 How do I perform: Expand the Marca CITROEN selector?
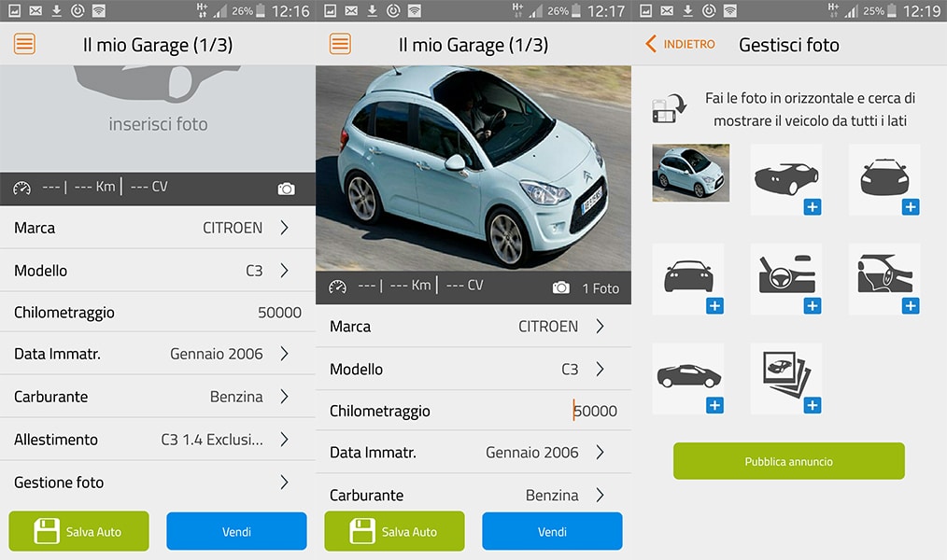[x=157, y=227]
